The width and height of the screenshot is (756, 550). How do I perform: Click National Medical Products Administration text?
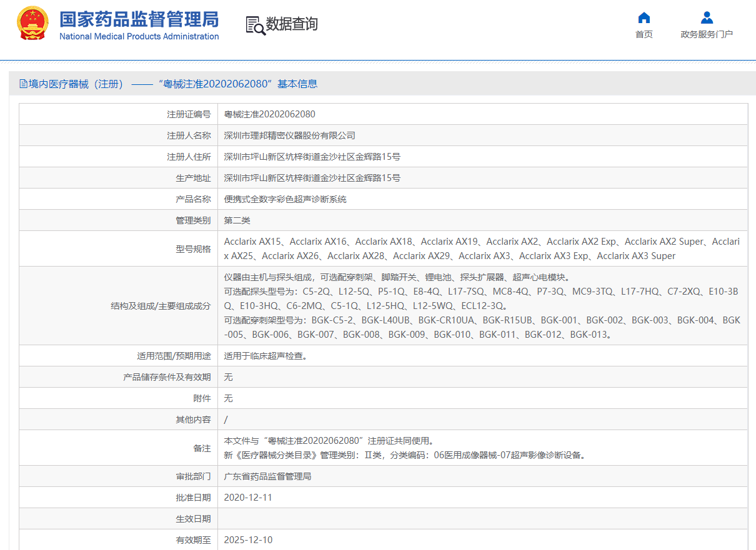(139, 36)
